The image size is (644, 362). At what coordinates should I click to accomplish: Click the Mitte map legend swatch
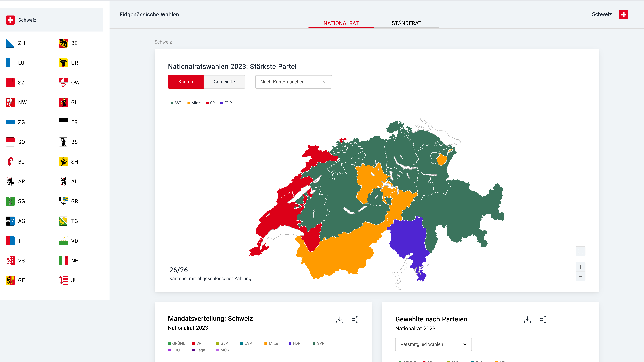tap(189, 103)
